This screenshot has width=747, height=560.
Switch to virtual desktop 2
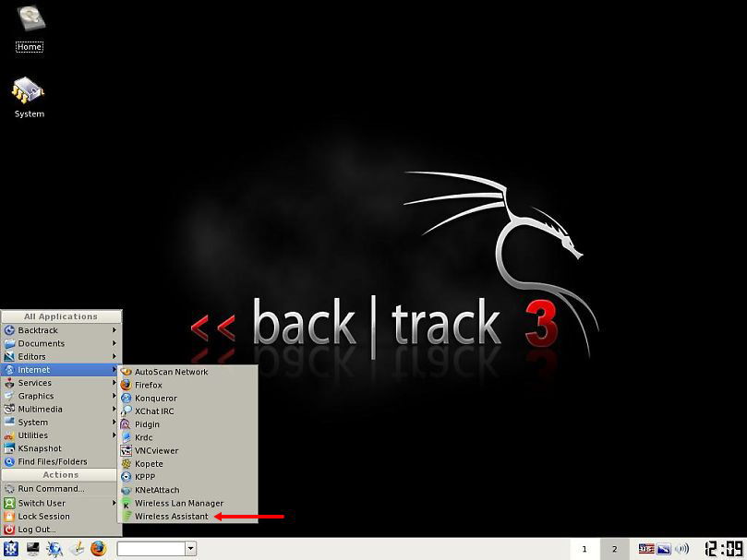[615, 549]
